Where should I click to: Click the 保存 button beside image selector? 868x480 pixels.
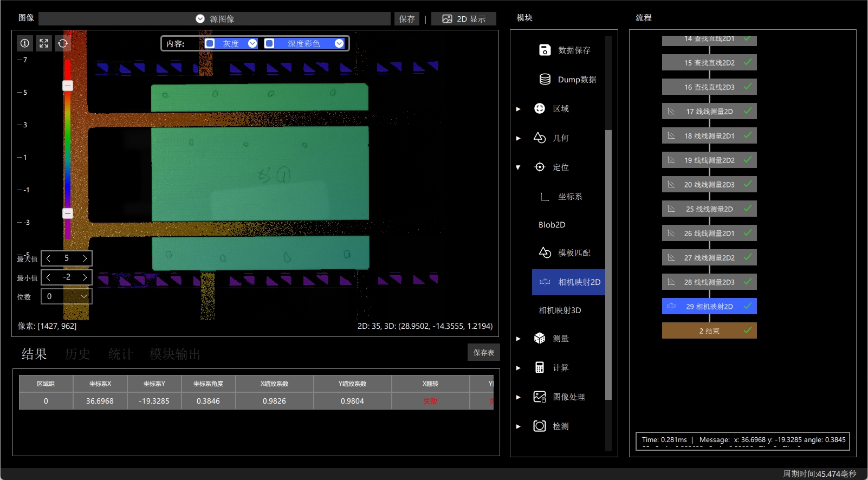407,19
